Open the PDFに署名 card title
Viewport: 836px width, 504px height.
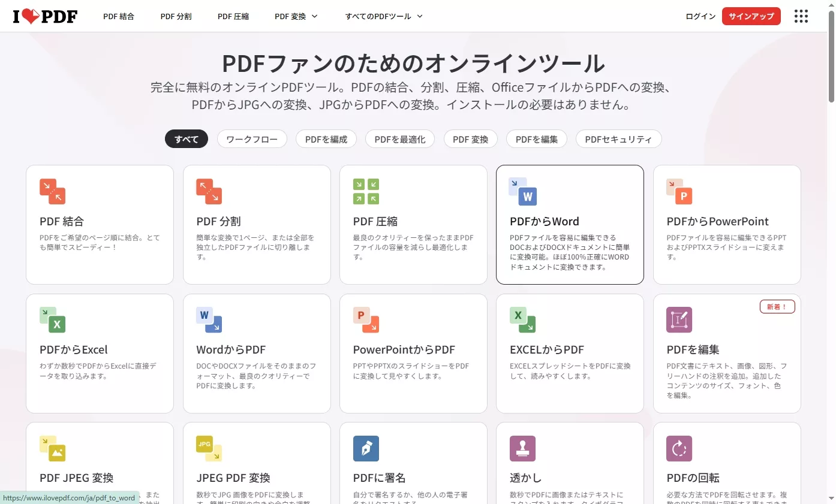[380, 478]
